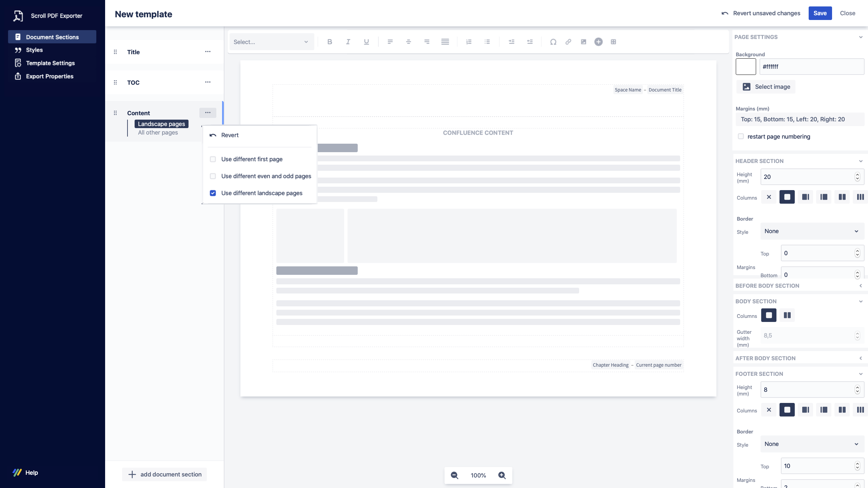Click the Bold formatting icon

pyautogui.click(x=330, y=42)
